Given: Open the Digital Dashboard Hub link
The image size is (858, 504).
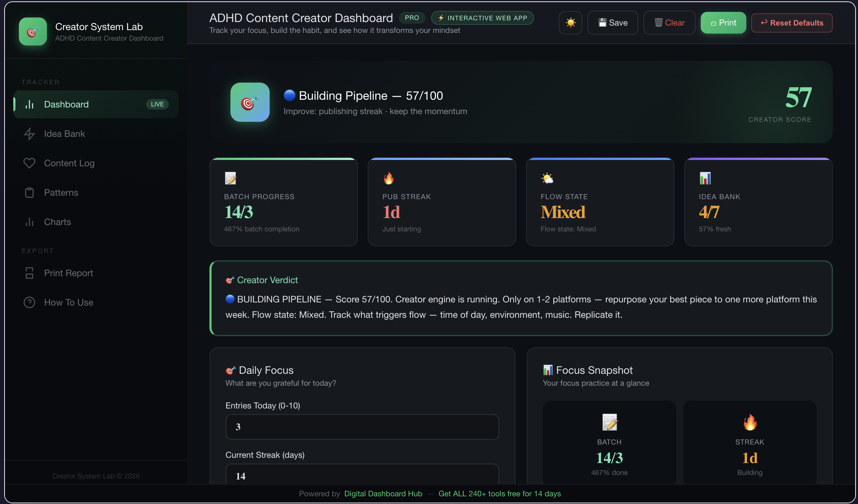Looking at the screenshot, I should (383, 493).
